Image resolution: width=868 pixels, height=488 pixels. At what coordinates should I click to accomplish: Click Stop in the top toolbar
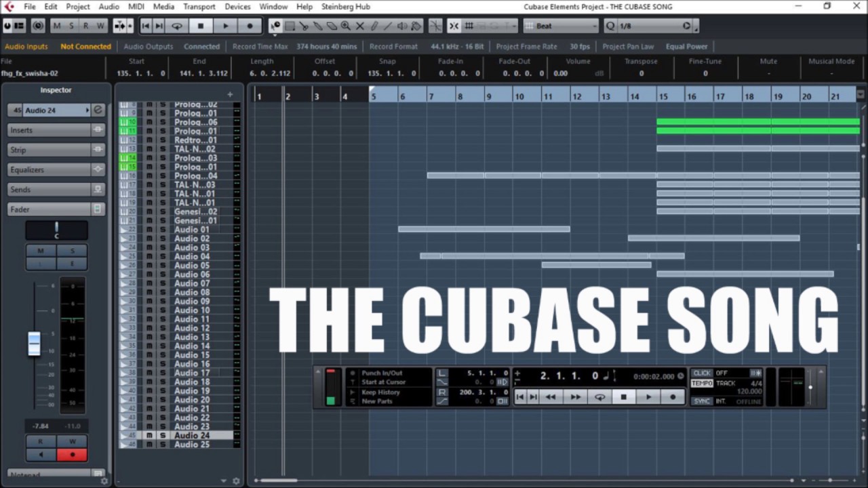pyautogui.click(x=200, y=26)
